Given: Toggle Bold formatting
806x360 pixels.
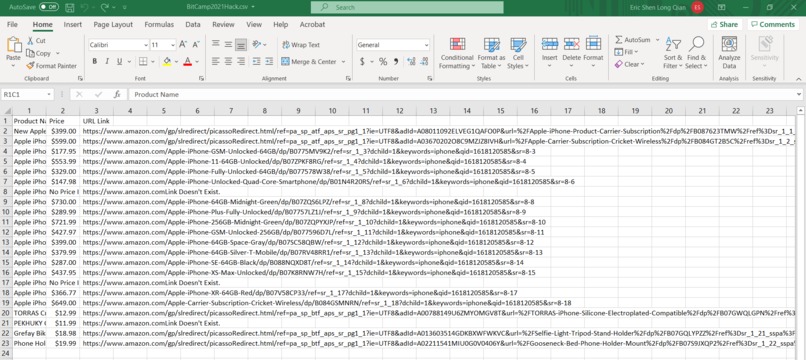Looking at the screenshot, I should (x=95, y=62).
